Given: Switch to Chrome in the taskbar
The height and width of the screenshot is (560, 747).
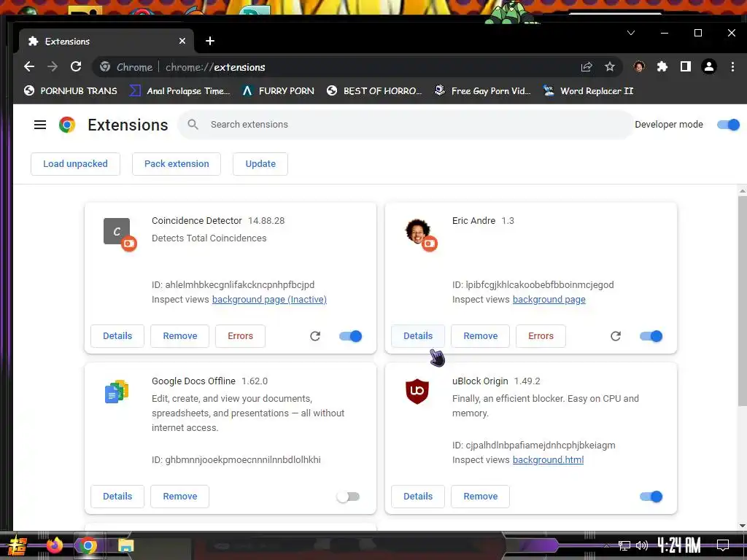Looking at the screenshot, I should 88,545.
